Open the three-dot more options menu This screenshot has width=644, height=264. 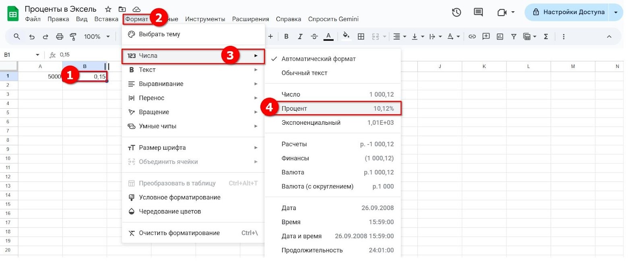coord(563,37)
